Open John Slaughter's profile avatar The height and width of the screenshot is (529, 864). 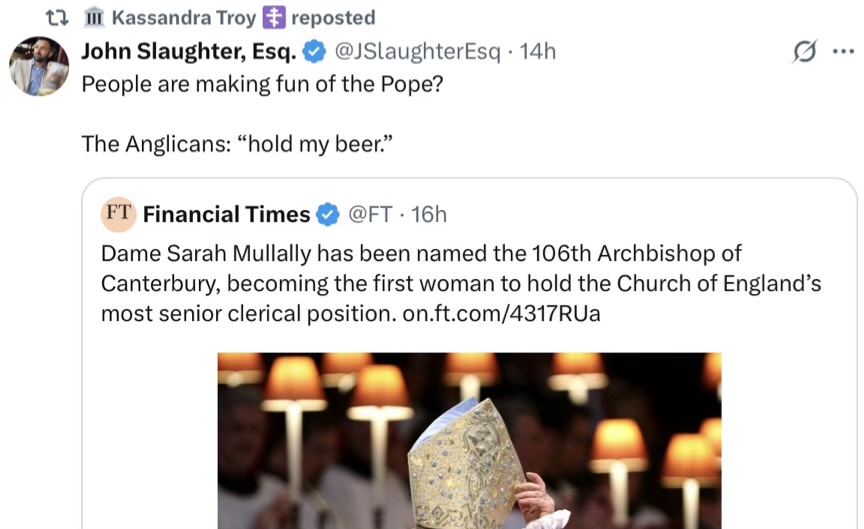tap(38, 67)
